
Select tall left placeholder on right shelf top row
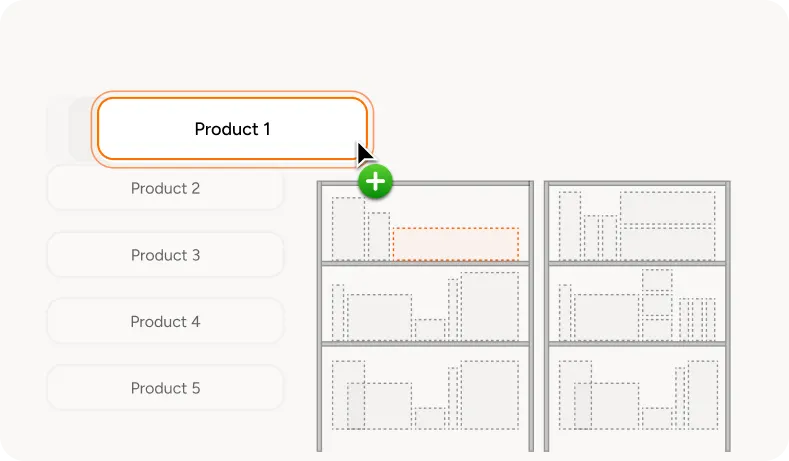pos(570,225)
